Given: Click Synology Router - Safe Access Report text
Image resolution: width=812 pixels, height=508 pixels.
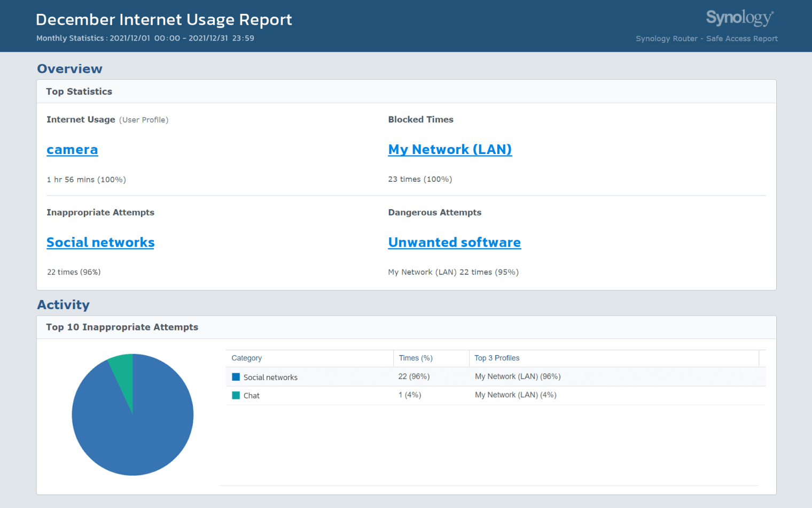Looking at the screenshot, I should (x=707, y=38).
